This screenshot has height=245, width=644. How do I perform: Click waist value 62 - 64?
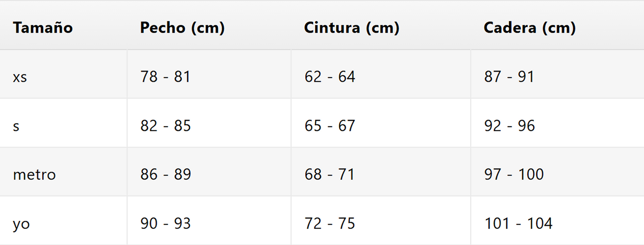pos(330,76)
